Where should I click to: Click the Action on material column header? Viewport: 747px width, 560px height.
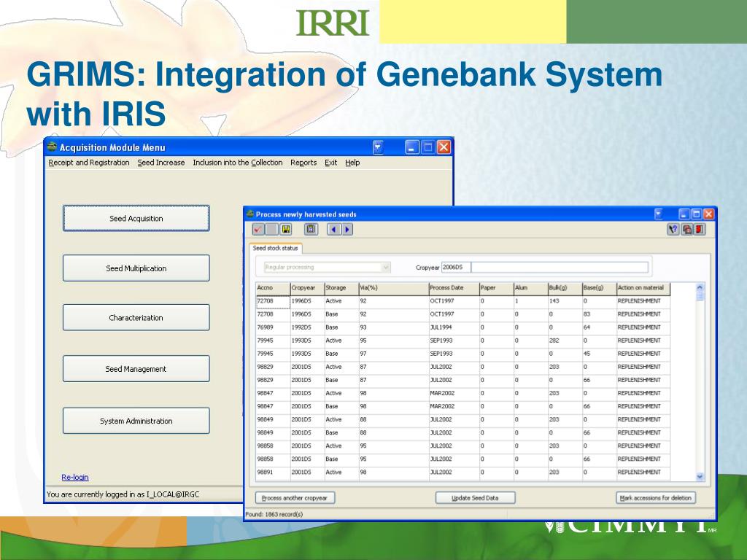(x=643, y=287)
